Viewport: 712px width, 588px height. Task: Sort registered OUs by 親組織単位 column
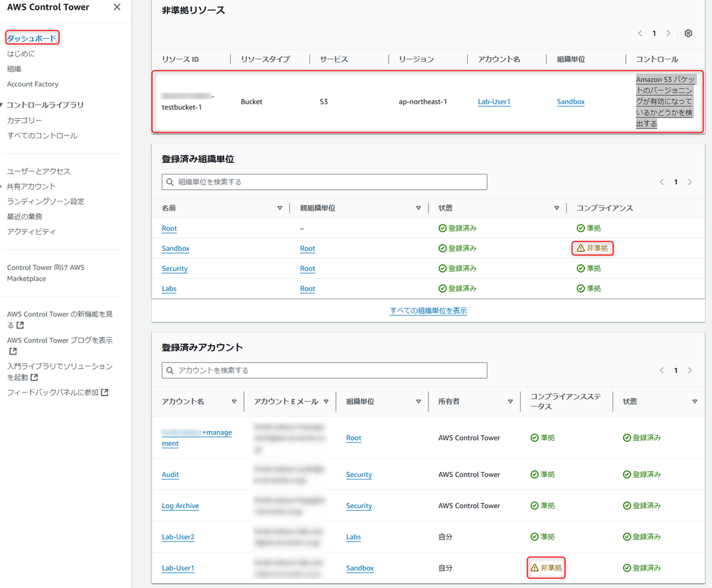418,208
